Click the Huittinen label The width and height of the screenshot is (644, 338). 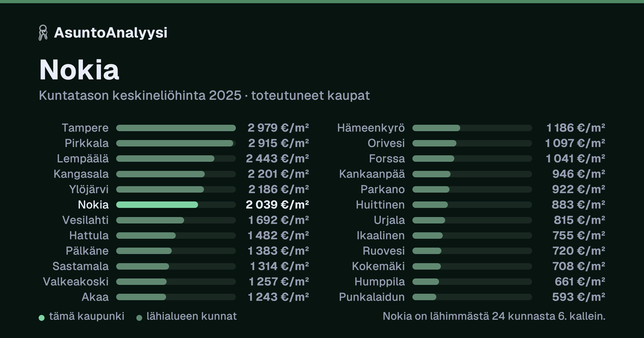[x=380, y=205]
